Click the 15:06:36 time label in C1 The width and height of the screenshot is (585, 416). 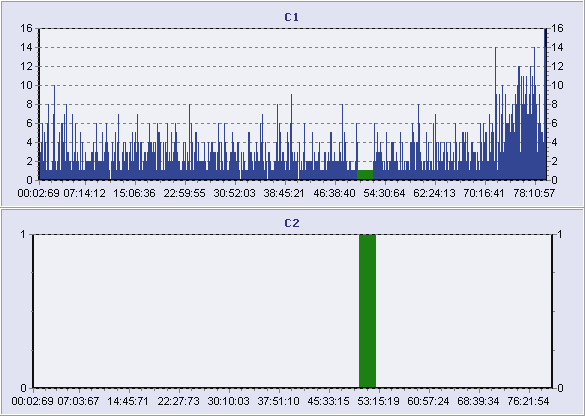(x=134, y=193)
